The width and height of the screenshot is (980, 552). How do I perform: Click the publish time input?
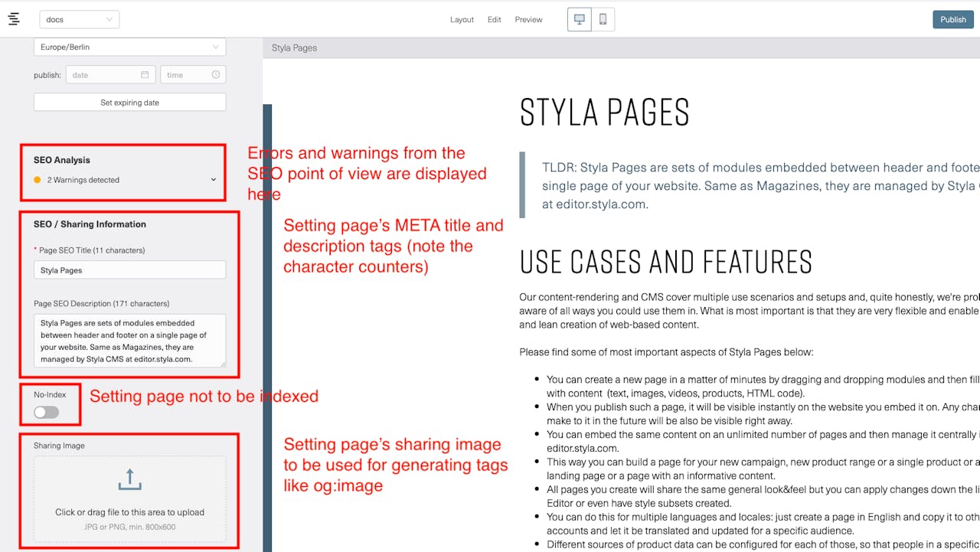pyautogui.click(x=193, y=75)
